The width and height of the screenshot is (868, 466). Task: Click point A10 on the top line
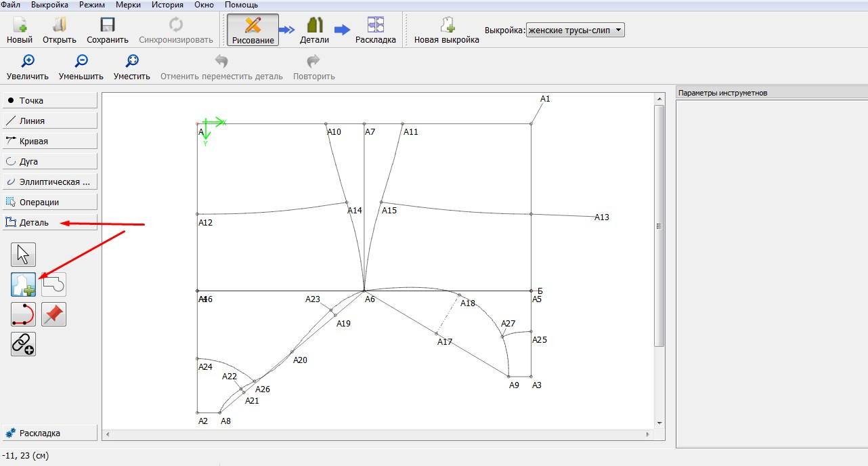(326, 124)
